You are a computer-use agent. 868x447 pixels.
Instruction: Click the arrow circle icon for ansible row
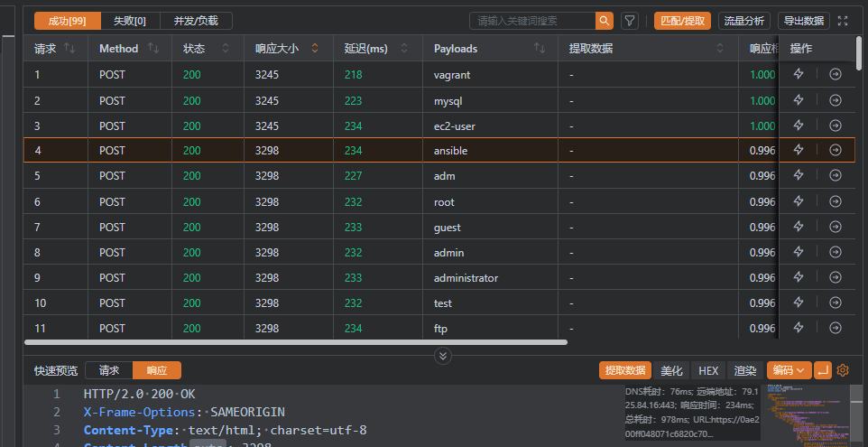coord(835,150)
